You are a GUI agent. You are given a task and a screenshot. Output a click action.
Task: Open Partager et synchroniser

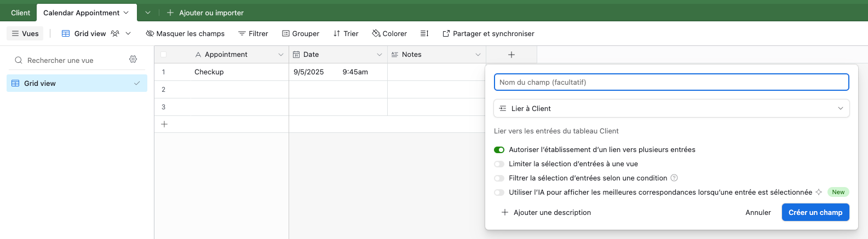point(488,33)
